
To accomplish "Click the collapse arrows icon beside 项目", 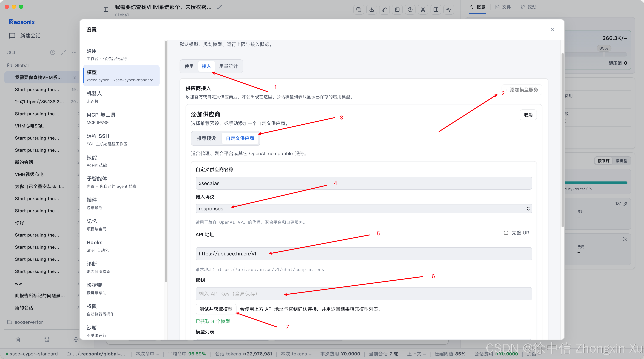I will [64, 52].
